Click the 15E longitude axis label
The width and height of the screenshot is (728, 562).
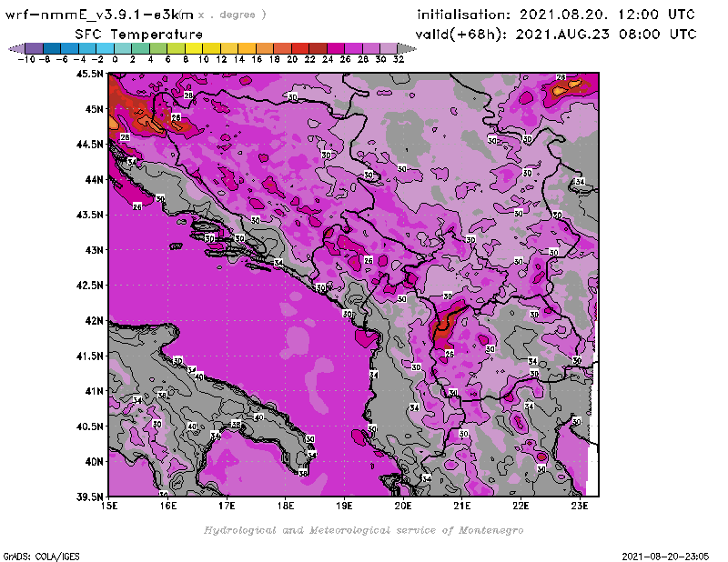tap(109, 506)
